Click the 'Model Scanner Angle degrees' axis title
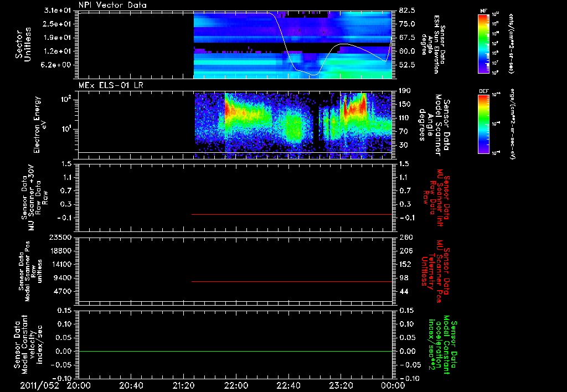Image resolution: width=567 pixels, height=392 pixels. 434,126
